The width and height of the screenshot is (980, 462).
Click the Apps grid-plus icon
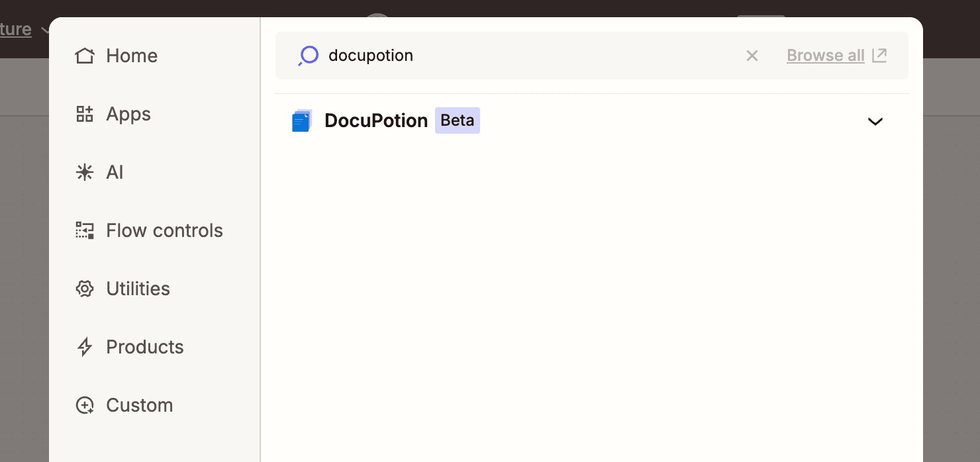point(85,114)
